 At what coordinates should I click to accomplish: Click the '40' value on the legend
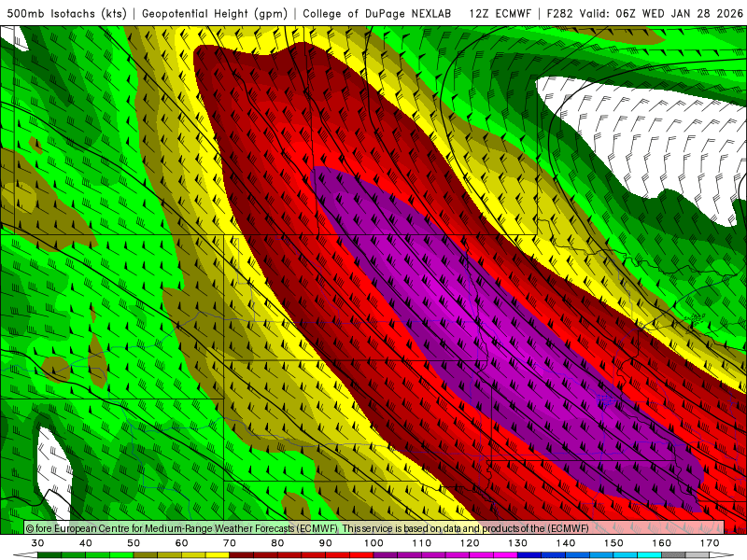pos(86,543)
